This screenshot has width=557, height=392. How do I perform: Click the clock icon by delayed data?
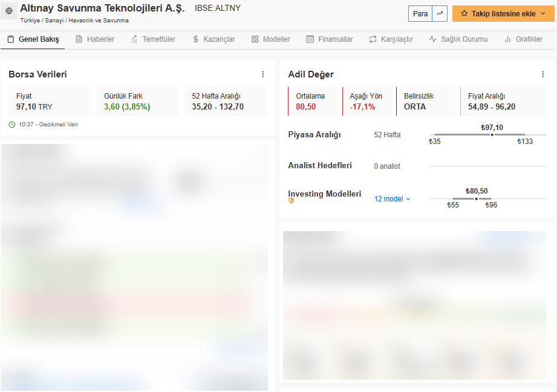[x=12, y=125]
